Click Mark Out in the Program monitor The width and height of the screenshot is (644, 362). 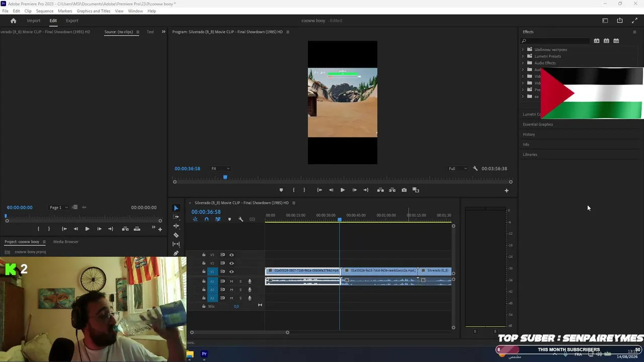click(304, 190)
